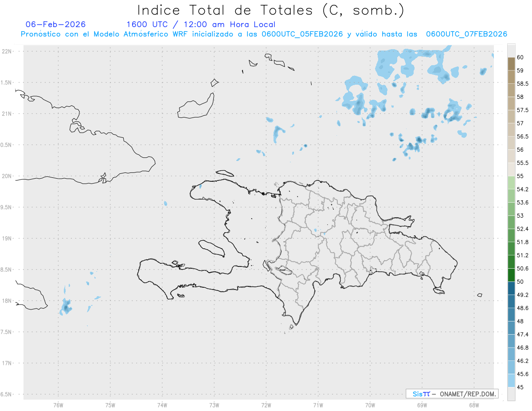Click the "76W" longitude label
The image size is (532, 411).
[x=58, y=405]
